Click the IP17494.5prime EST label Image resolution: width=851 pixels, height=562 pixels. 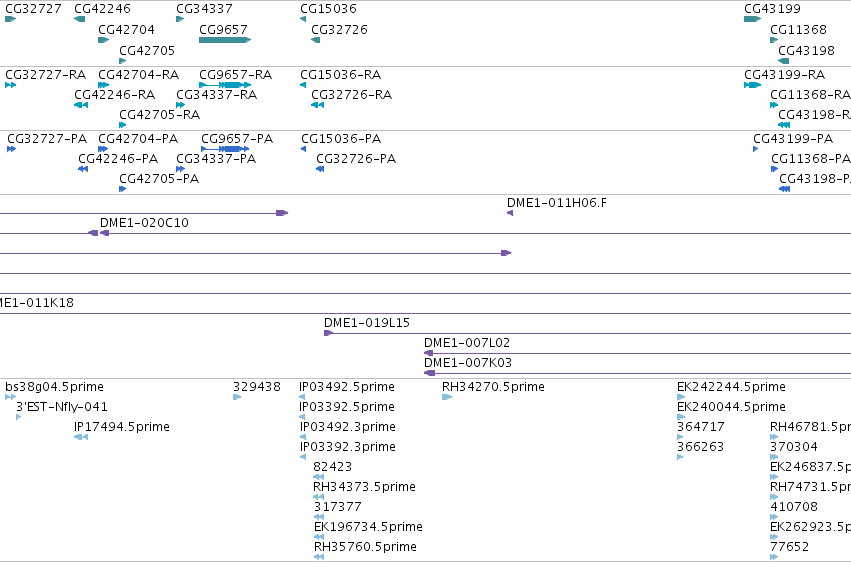pos(122,427)
